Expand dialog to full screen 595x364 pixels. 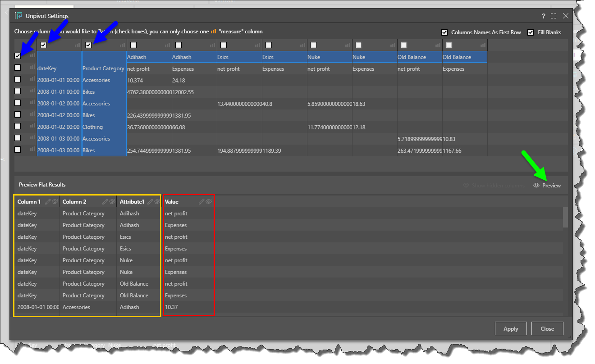click(554, 16)
